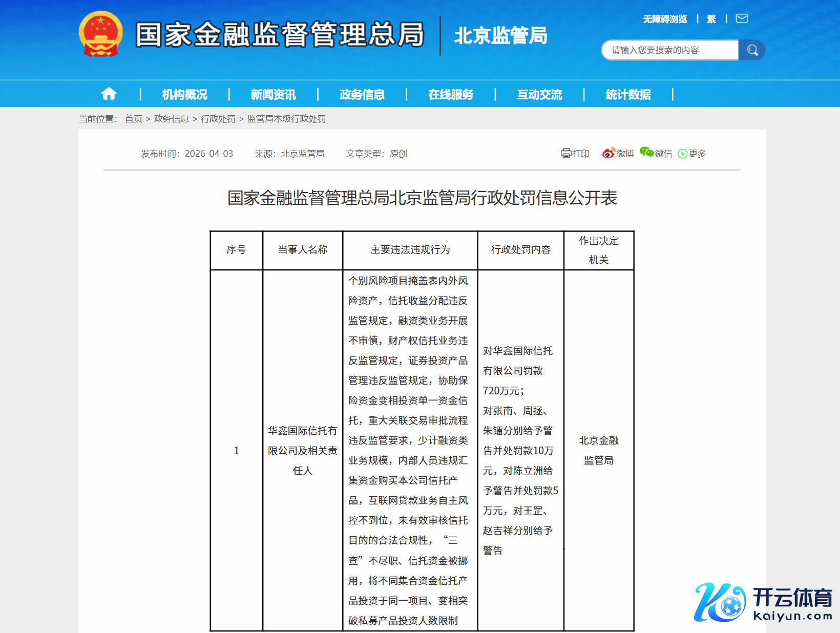Share via the WeChat icon
This screenshot has height=633, width=840.
[x=646, y=153]
